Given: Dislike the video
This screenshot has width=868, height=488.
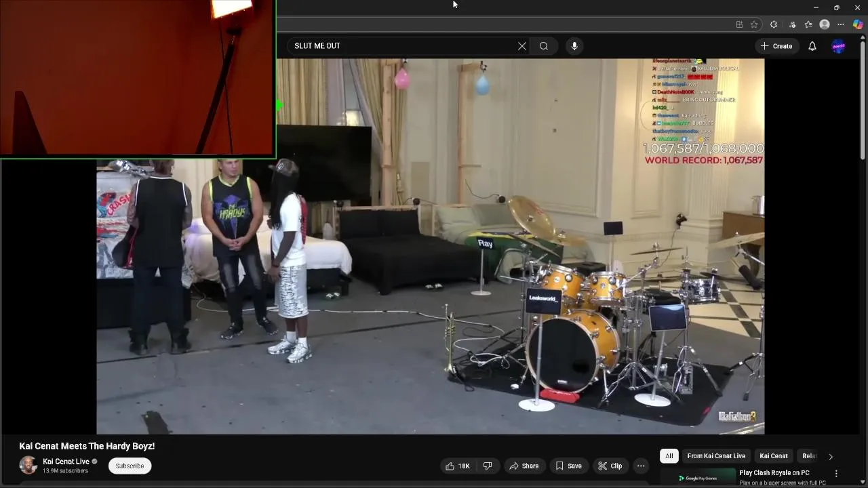Looking at the screenshot, I should click(x=487, y=466).
